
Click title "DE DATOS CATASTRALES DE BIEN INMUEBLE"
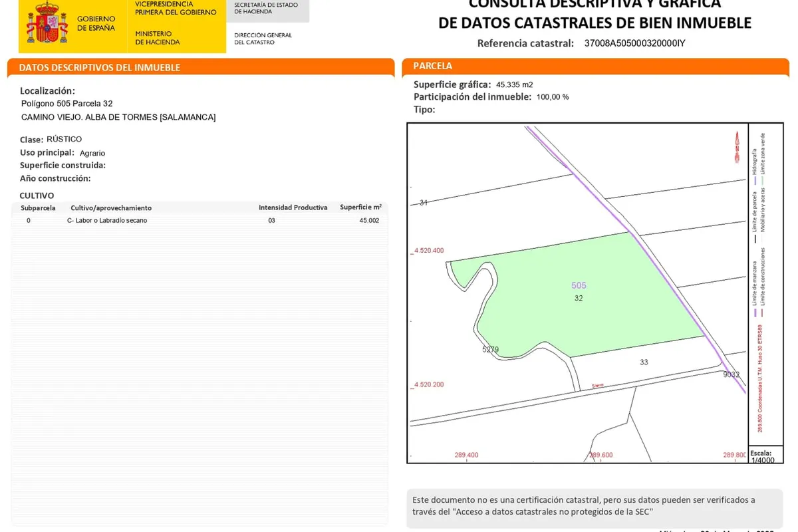tap(595, 23)
